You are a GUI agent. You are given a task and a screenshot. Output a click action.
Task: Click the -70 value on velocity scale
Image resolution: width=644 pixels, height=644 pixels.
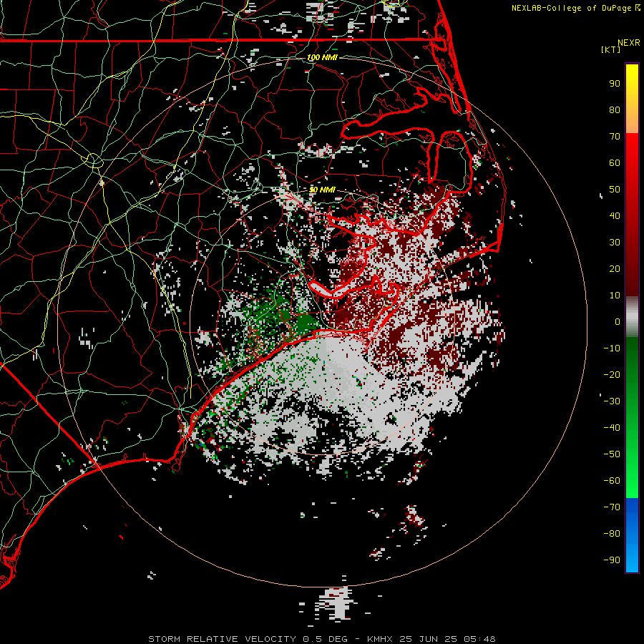[612, 507]
